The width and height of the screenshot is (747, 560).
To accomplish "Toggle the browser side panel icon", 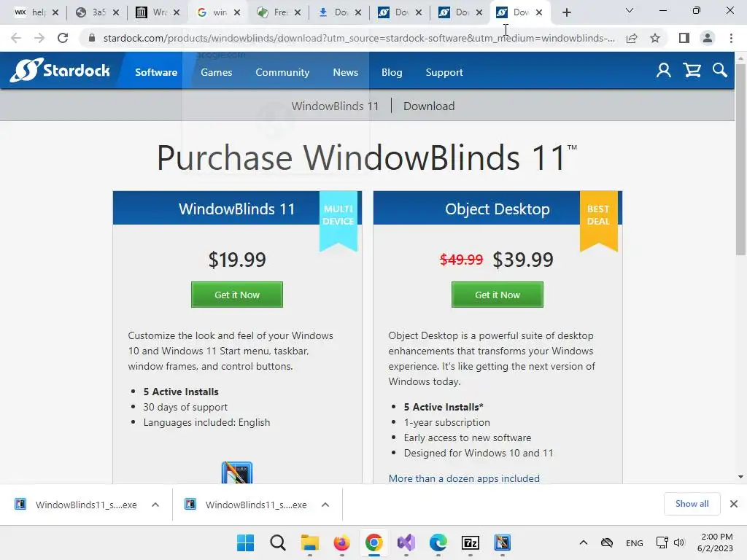I will point(684,38).
